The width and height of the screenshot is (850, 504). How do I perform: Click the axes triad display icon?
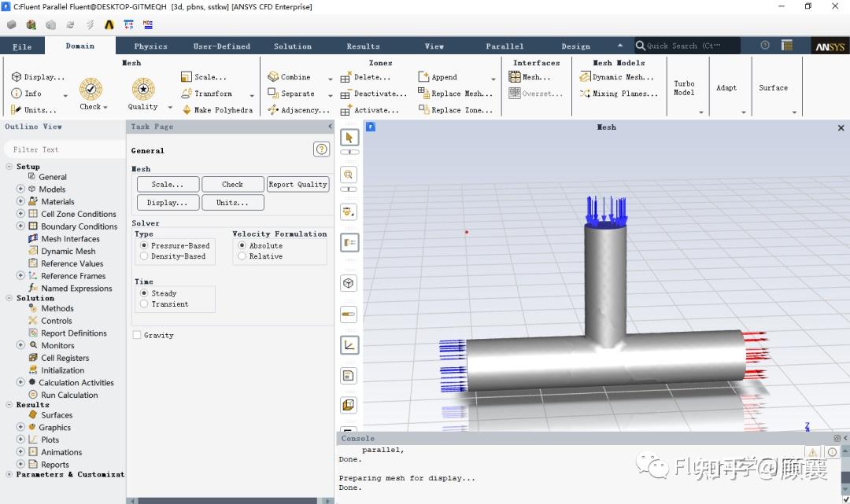pyautogui.click(x=349, y=345)
